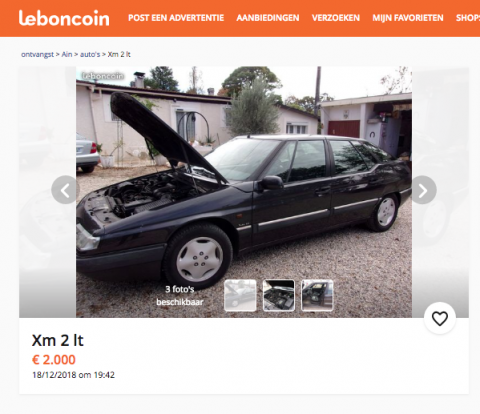This screenshot has height=414, width=480.
Task: Click the Ain breadcrumb link
Action: click(x=67, y=54)
